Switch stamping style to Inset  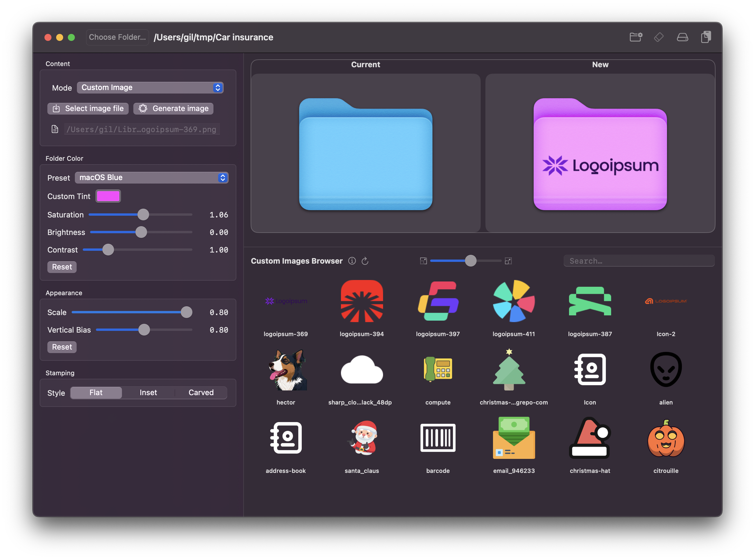(148, 393)
